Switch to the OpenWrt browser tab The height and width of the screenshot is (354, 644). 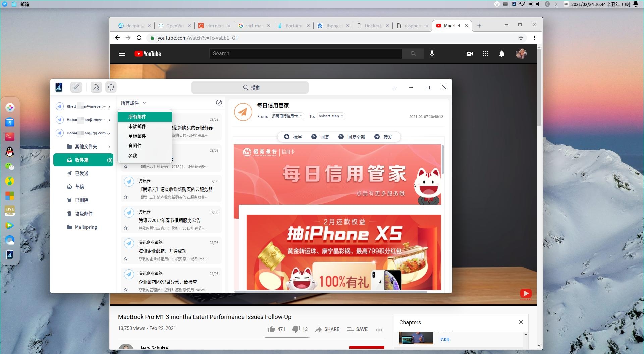[174, 26]
